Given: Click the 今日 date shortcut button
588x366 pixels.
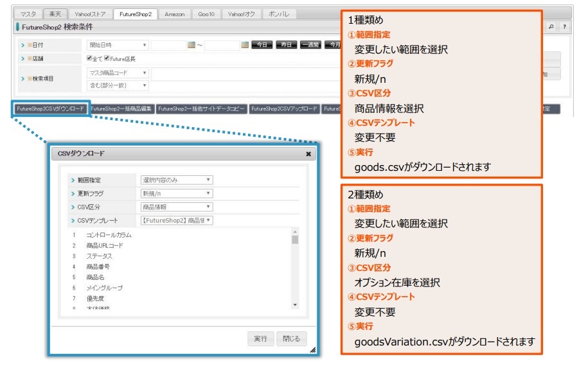Looking at the screenshot, I should [262, 44].
